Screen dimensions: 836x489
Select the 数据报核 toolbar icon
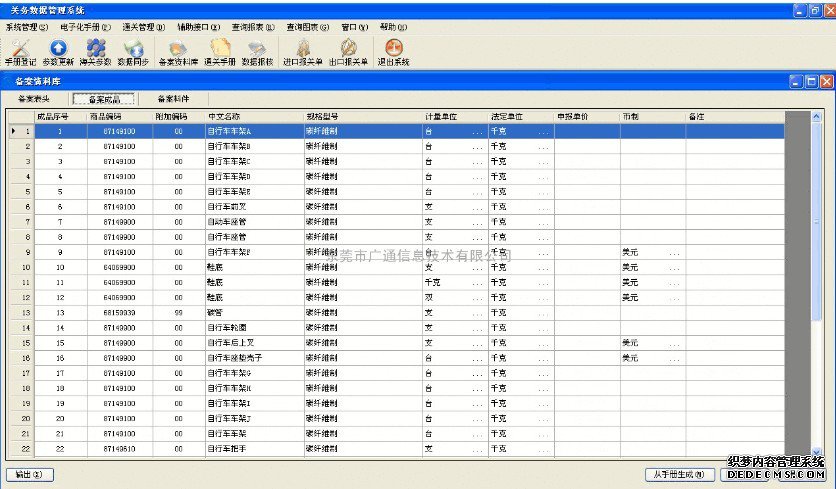pyautogui.click(x=258, y=51)
